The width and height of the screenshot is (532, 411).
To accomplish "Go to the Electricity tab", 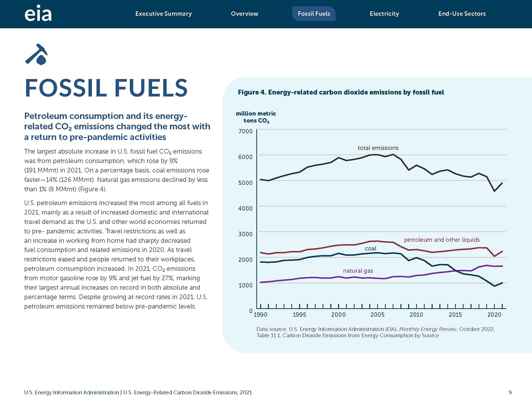I will (384, 14).
